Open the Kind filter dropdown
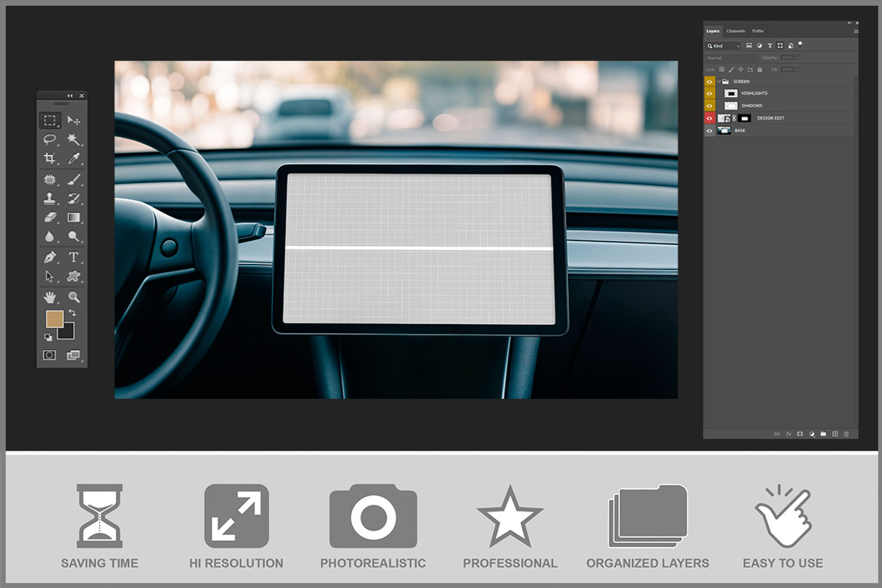 723,46
